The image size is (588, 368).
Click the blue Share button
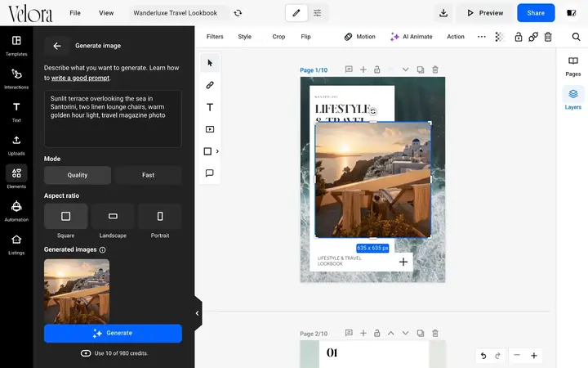point(536,13)
